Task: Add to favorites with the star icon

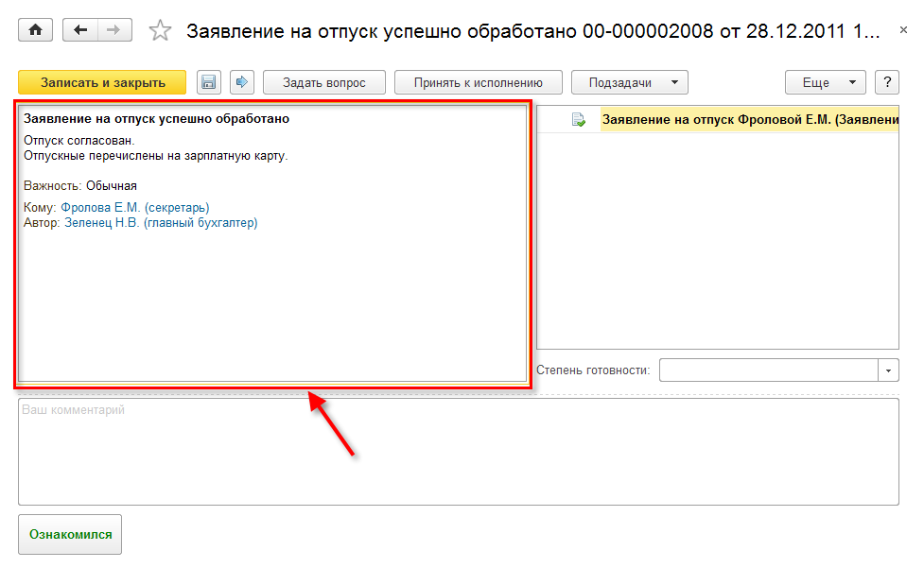Action: pos(161,31)
